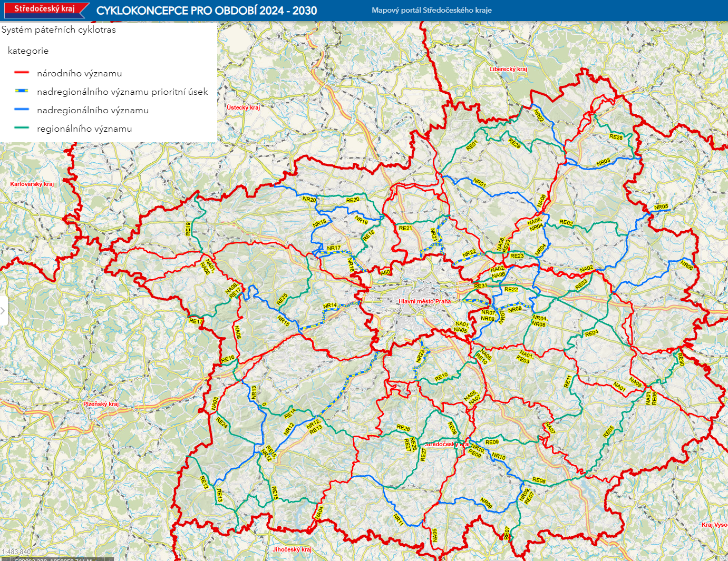This screenshot has width=728, height=561.
Task: Click the 1:483 840 map scale text
Action: 16,552
